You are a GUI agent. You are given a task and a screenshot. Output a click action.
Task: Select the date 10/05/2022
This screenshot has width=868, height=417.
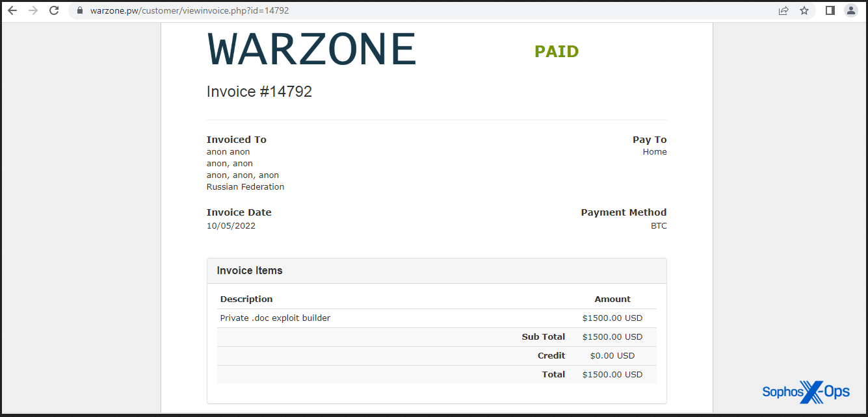tap(231, 226)
